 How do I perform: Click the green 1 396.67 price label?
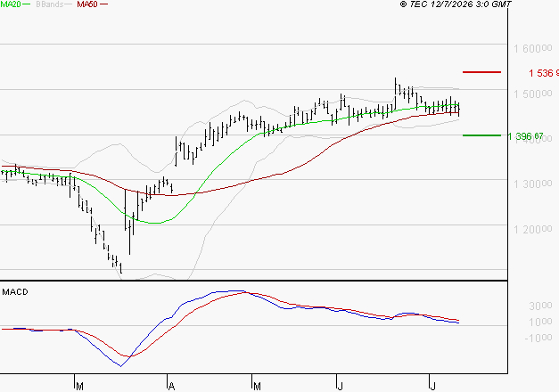click(525, 136)
